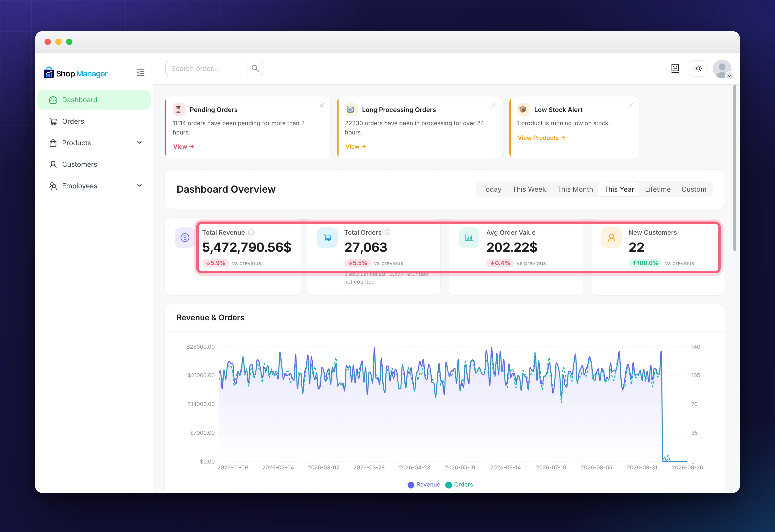This screenshot has width=775, height=532.
Task: Toggle the light/dark theme sun icon
Action: click(698, 68)
